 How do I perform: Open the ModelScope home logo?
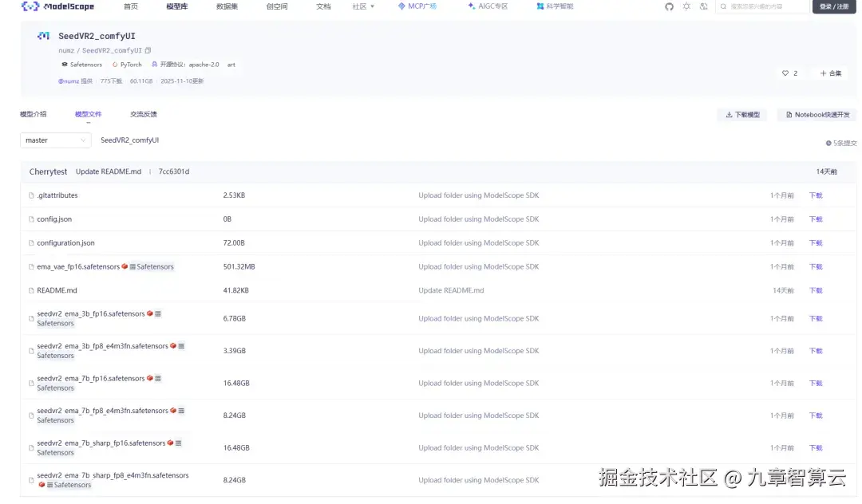click(57, 6)
